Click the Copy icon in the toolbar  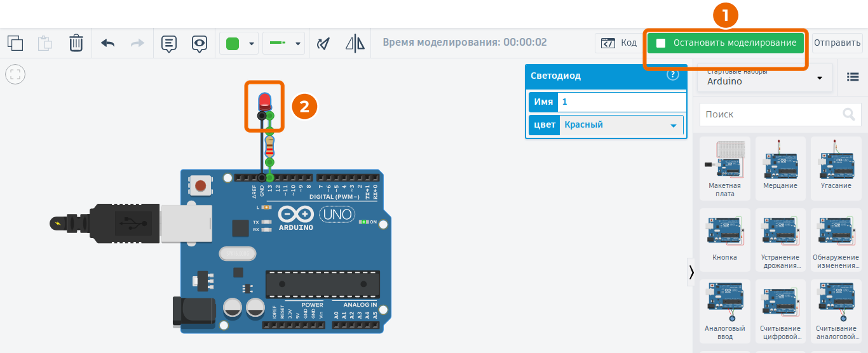tap(15, 43)
